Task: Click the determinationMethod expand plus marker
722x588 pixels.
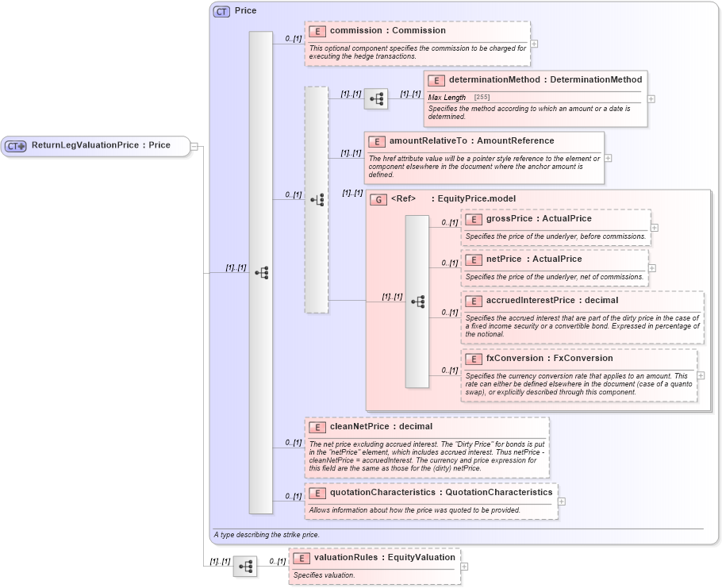Action: (650, 98)
